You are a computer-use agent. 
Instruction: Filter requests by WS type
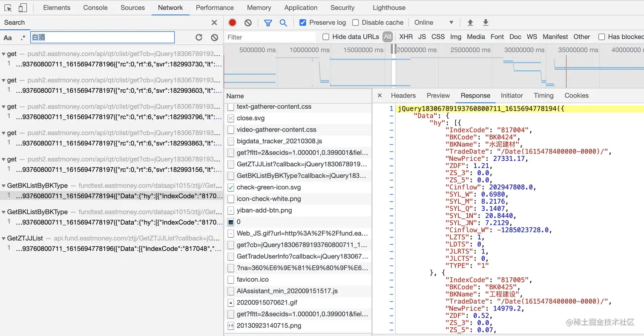(532, 37)
